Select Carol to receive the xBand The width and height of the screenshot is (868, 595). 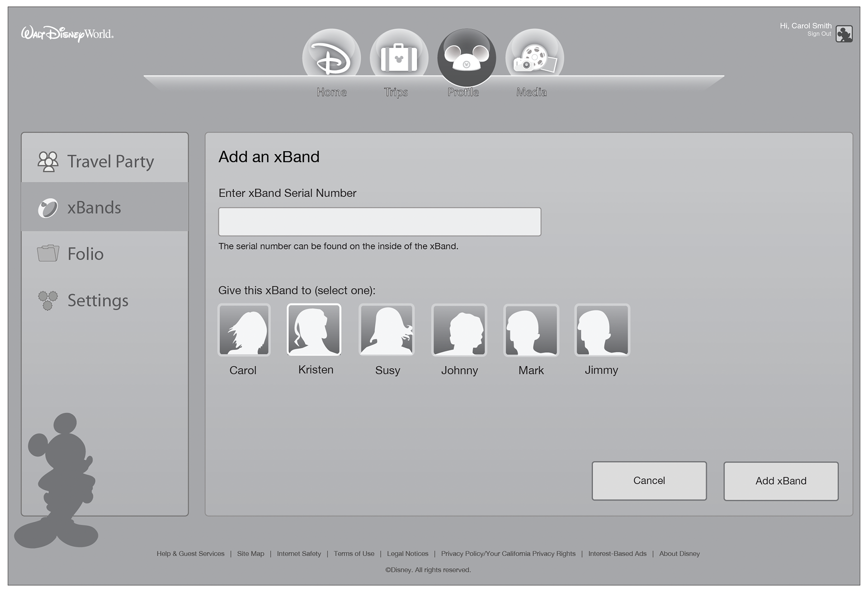[244, 330]
